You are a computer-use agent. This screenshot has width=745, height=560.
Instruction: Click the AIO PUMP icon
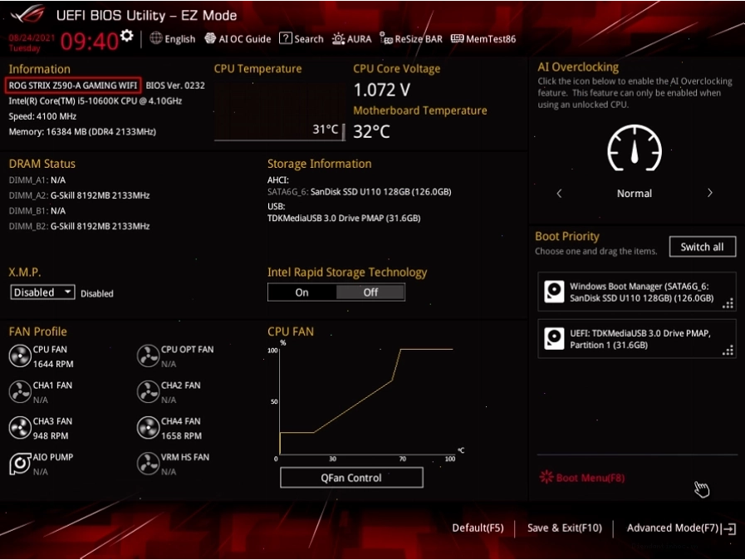20,464
